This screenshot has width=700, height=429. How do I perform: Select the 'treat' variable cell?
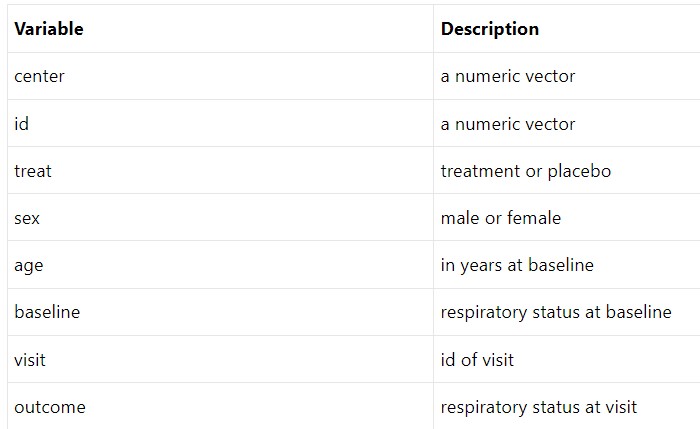[33, 171]
